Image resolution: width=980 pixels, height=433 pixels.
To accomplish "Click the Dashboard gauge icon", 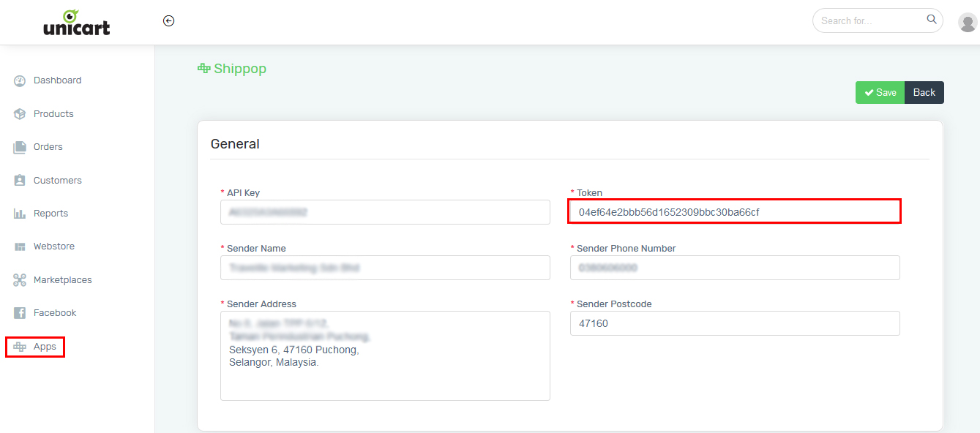I will click(20, 80).
